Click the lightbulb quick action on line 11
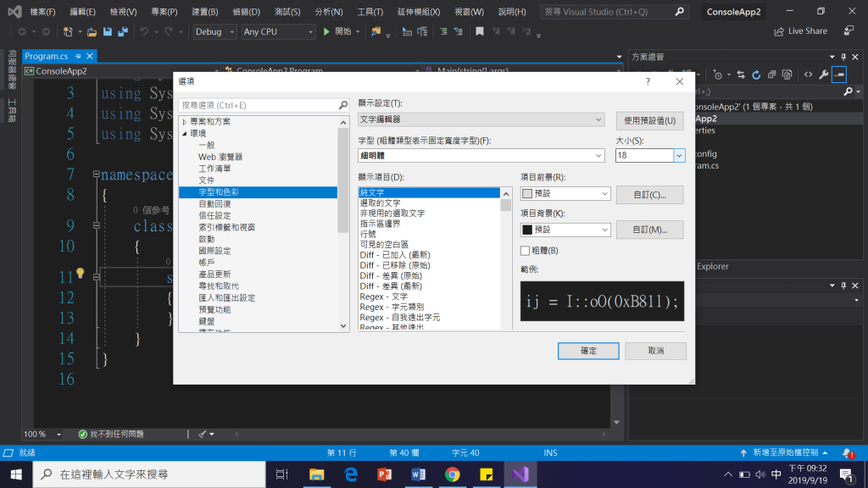This screenshot has width=868, height=488. tap(81, 273)
